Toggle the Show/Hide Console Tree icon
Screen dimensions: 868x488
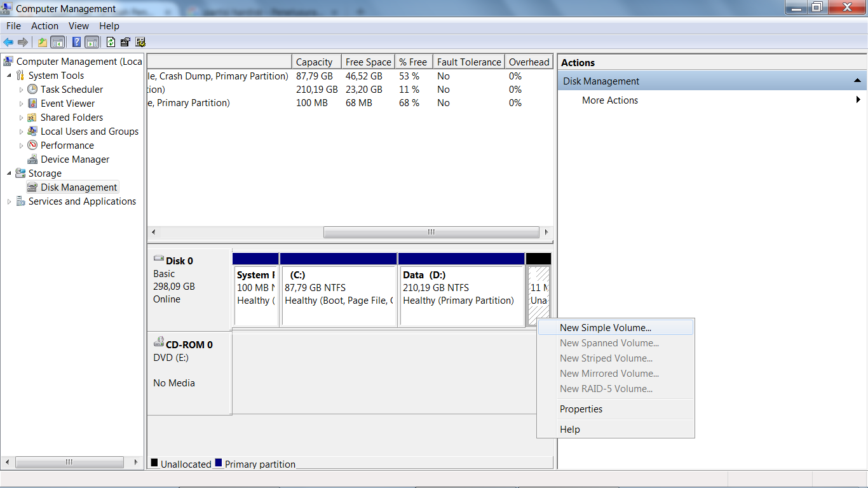[57, 42]
